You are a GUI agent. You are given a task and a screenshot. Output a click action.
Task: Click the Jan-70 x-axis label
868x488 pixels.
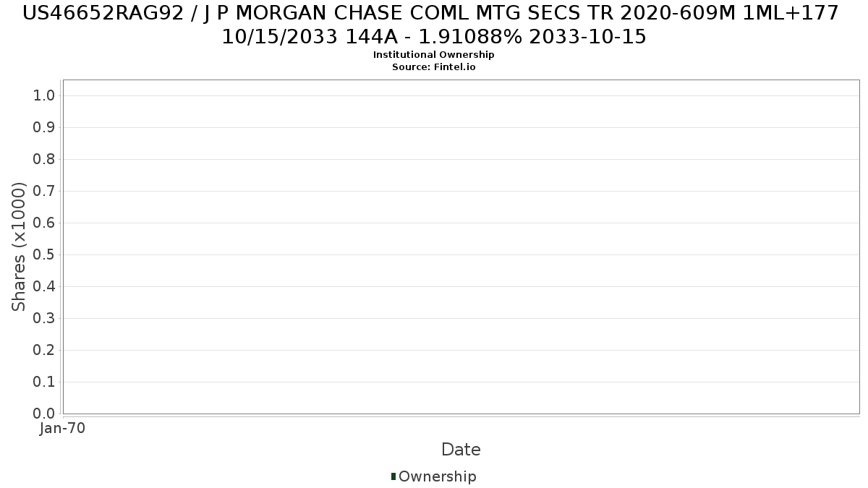click(63, 428)
